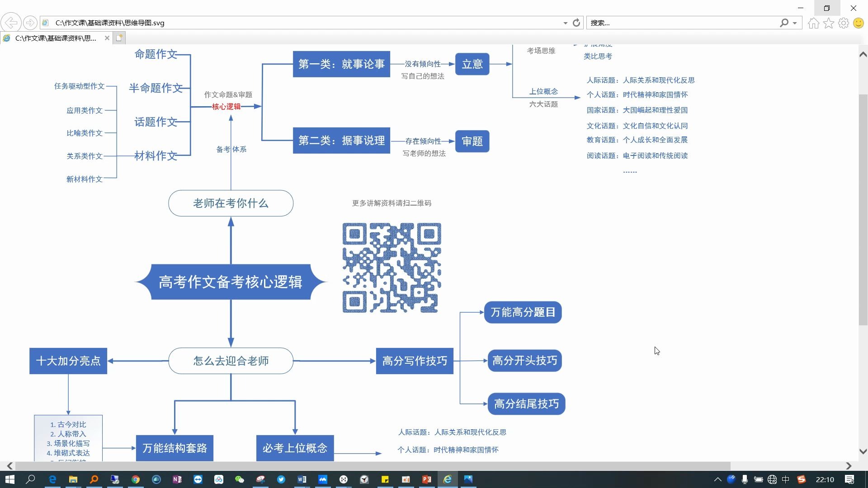Image resolution: width=868 pixels, height=488 pixels.
Task: Select the tab titled C:\作文课\基础课资料
Action: (x=56, y=38)
